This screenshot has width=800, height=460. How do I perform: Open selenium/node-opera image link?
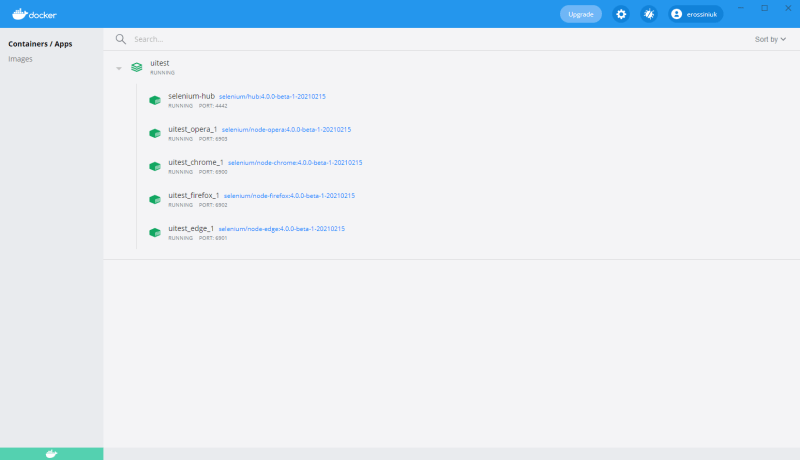click(x=286, y=130)
